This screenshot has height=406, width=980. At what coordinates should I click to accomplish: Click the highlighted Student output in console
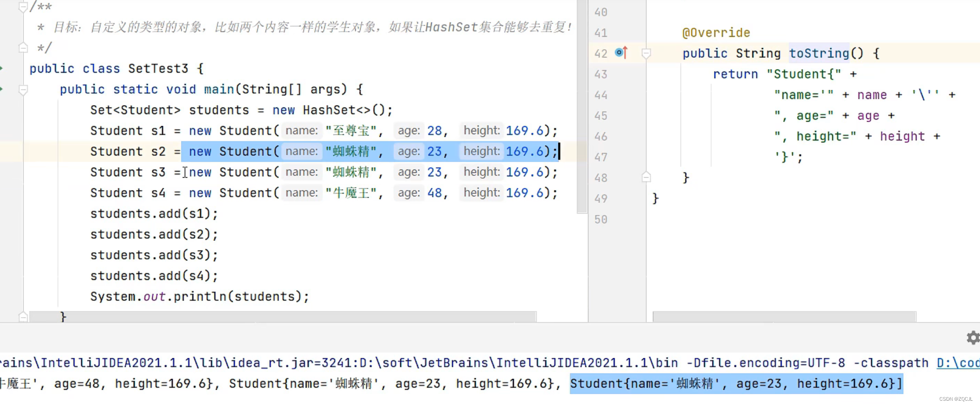[x=736, y=384]
